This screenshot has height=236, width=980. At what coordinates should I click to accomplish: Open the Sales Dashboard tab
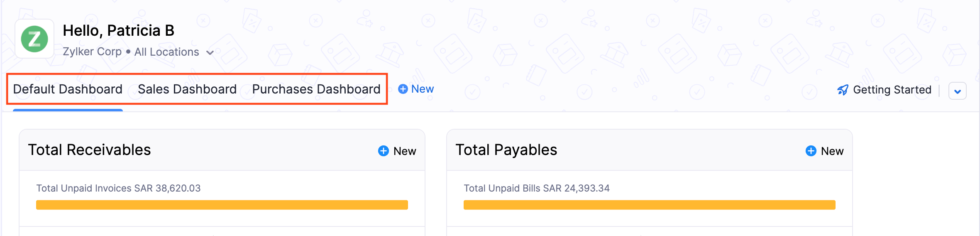tap(187, 89)
